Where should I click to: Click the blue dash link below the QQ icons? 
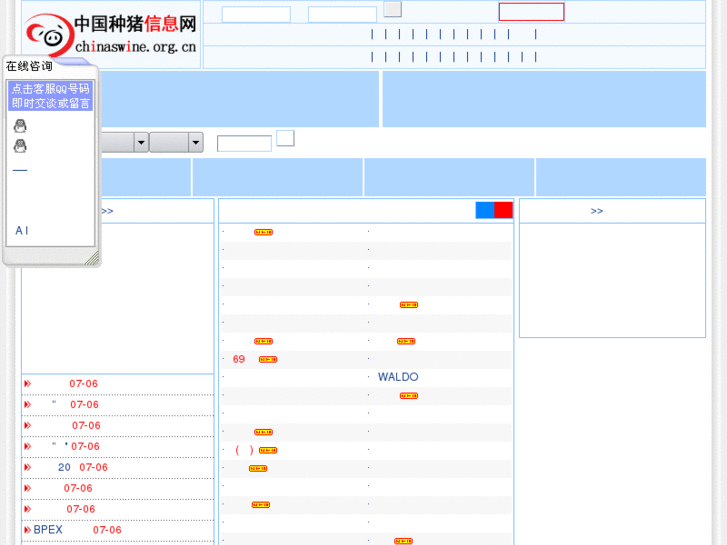pos(20,170)
